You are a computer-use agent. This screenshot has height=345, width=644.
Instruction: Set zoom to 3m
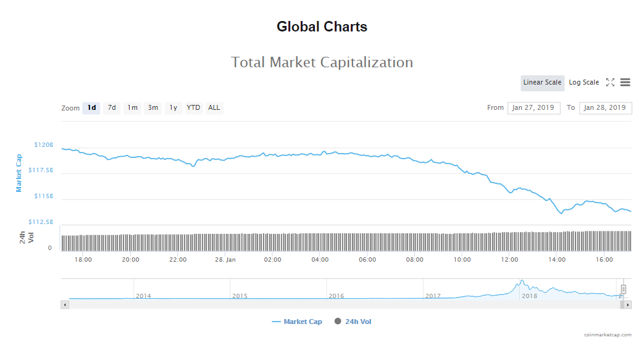(x=153, y=108)
